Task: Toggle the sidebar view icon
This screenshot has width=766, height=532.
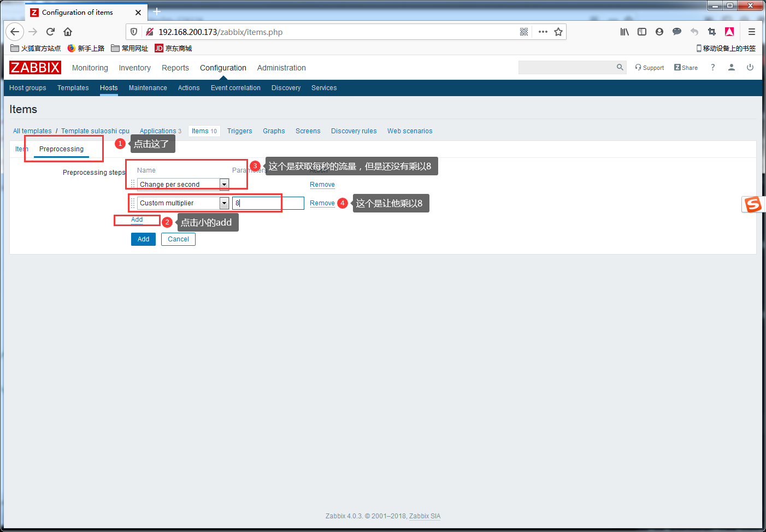Action: (642, 32)
